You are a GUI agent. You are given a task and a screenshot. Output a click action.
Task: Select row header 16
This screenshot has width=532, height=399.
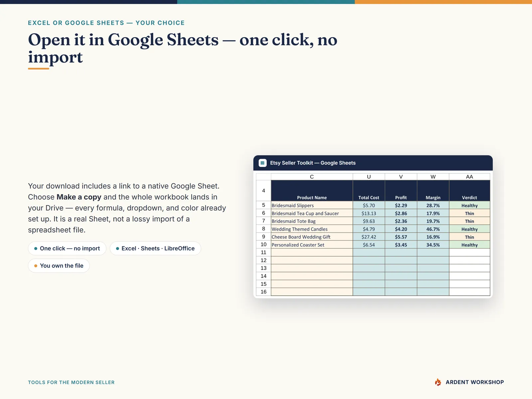coord(264,292)
